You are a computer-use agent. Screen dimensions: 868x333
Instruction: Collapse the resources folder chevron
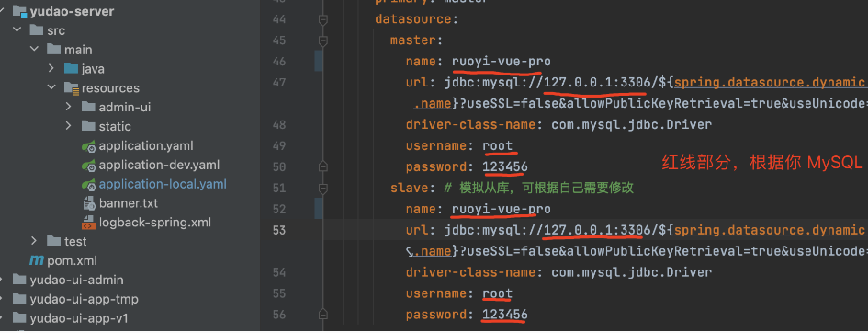[51, 87]
